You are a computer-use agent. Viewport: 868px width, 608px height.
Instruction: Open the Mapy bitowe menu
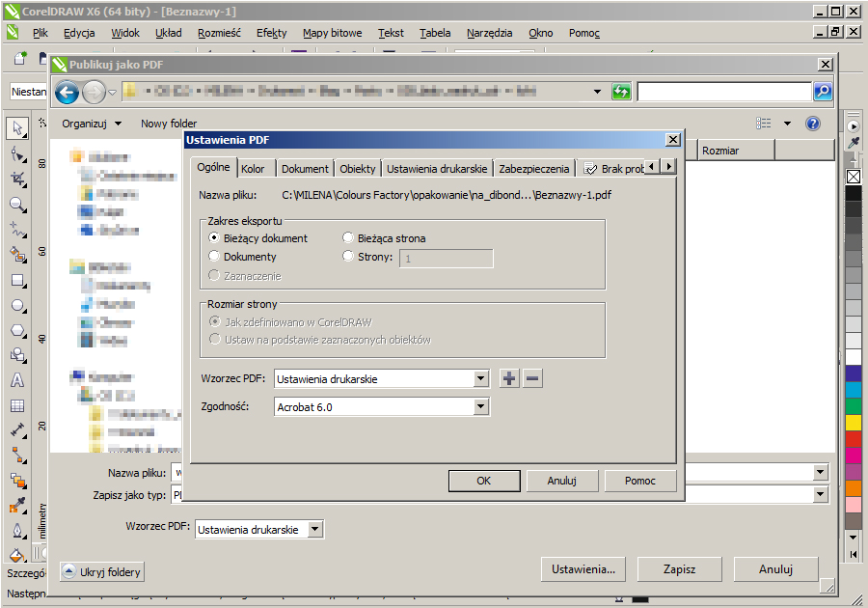pyautogui.click(x=332, y=33)
